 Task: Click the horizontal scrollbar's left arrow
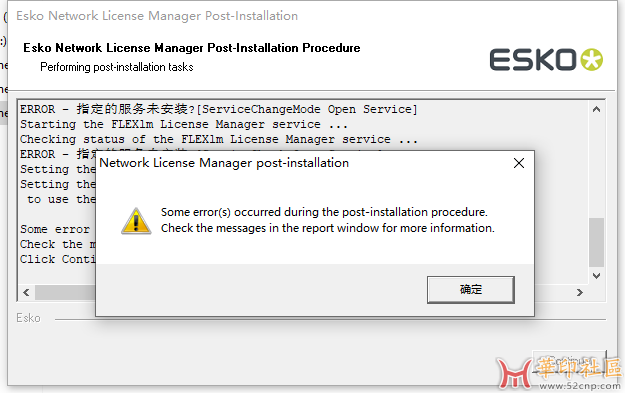(26, 293)
